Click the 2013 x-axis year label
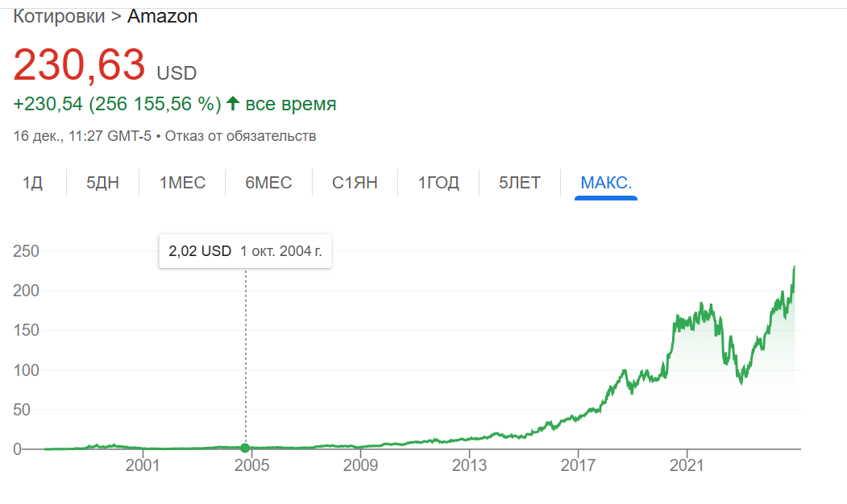Image resolution: width=847 pixels, height=504 pixels. [469, 465]
